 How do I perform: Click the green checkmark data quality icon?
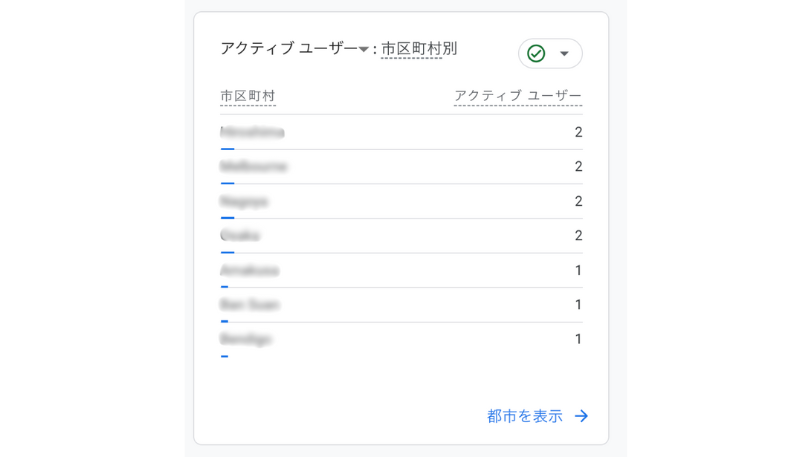click(536, 53)
